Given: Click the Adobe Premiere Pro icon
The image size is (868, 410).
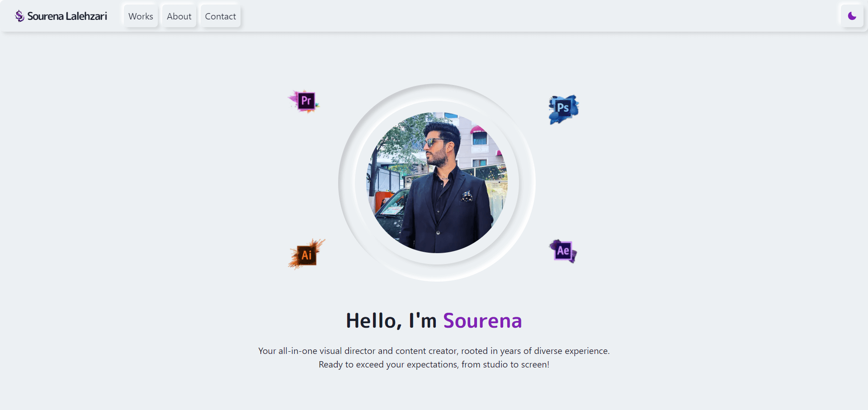Looking at the screenshot, I should tap(306, 101).
